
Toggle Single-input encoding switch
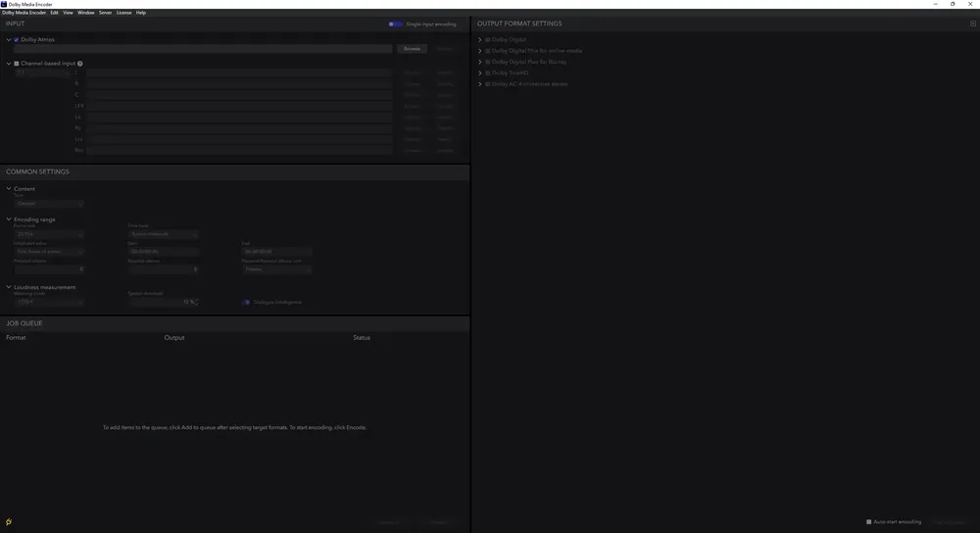point(395,24)
